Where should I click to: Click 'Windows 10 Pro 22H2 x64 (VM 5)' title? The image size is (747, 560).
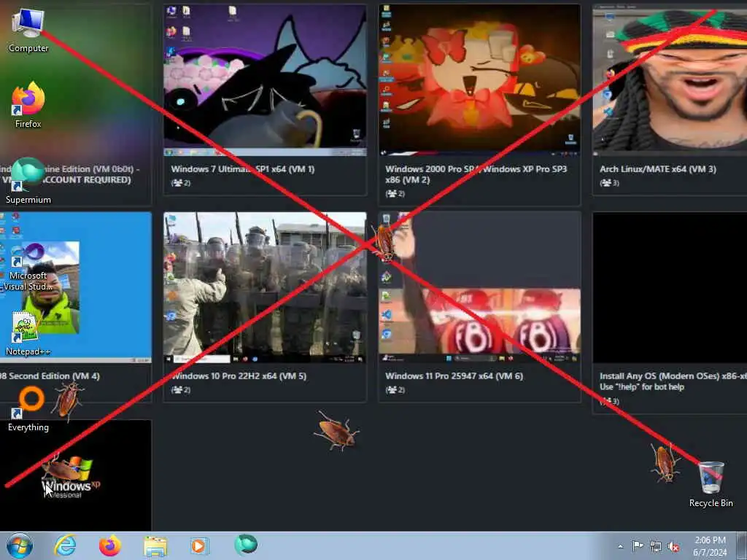coord(239,376)
